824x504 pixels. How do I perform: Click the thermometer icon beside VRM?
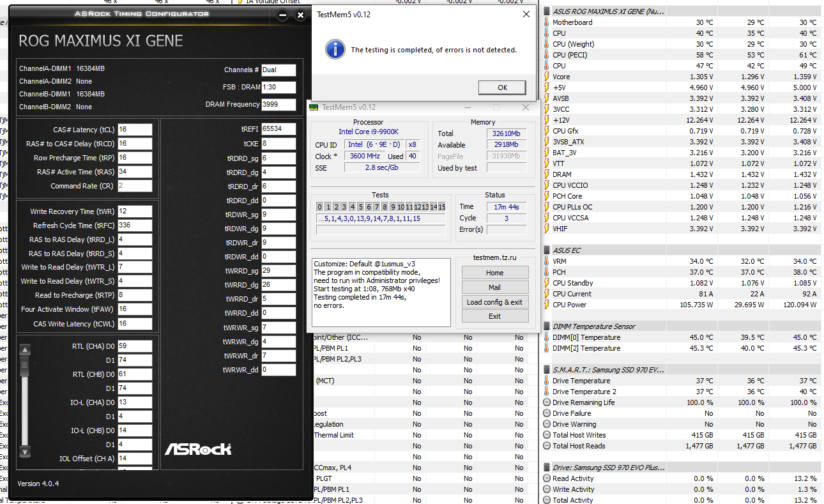coord(546,261)
